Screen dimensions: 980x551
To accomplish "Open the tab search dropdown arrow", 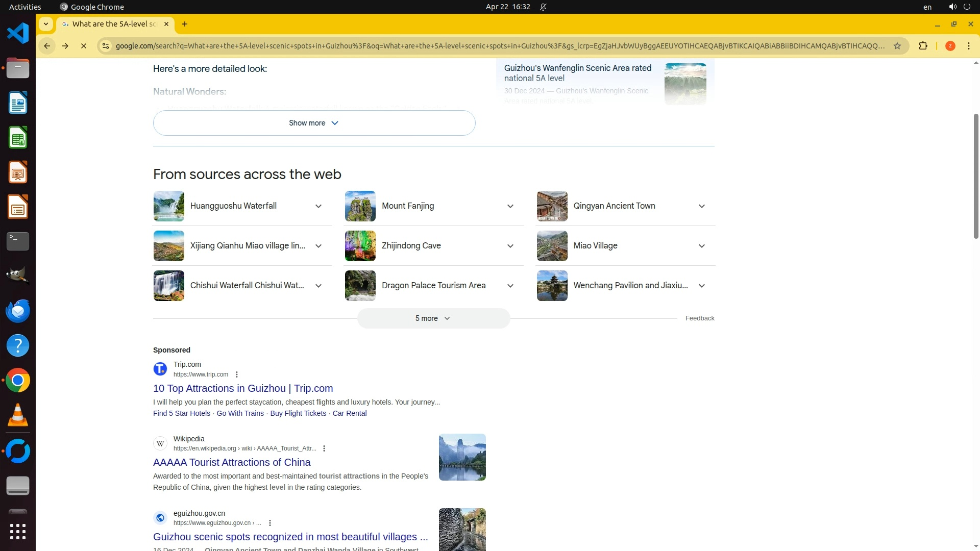I will [x=46, y=24].
